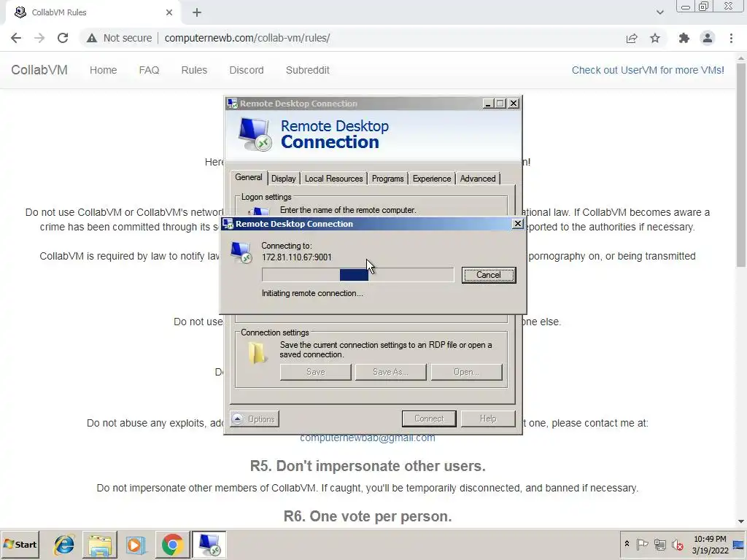
Task: Open the Experience tab
Action: click(432, 179)
